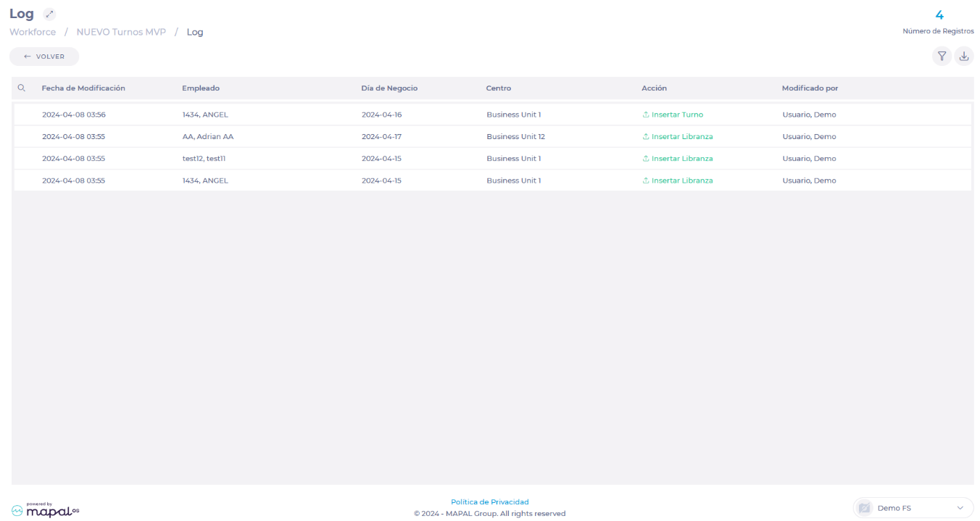Image resolution: width=980 pixels, height=521 pixels.
Task: Sort by Modificado por column
Action: pos(810,88)
